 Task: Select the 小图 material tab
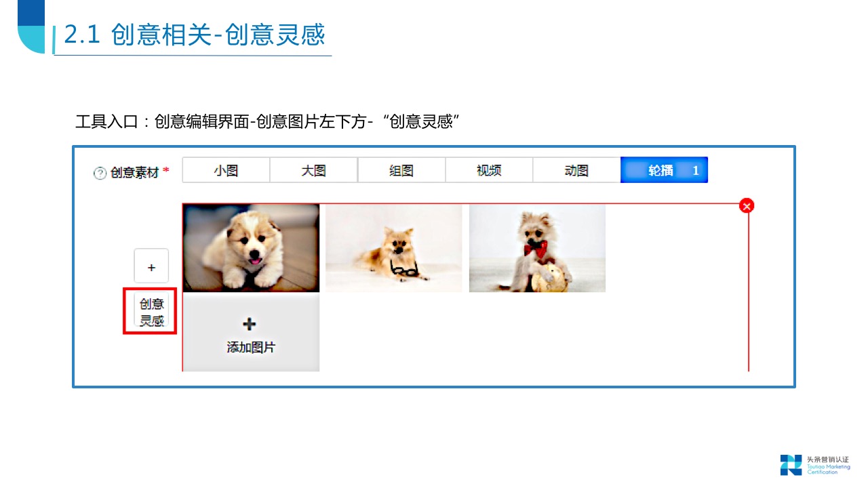[x=226, y=171]
